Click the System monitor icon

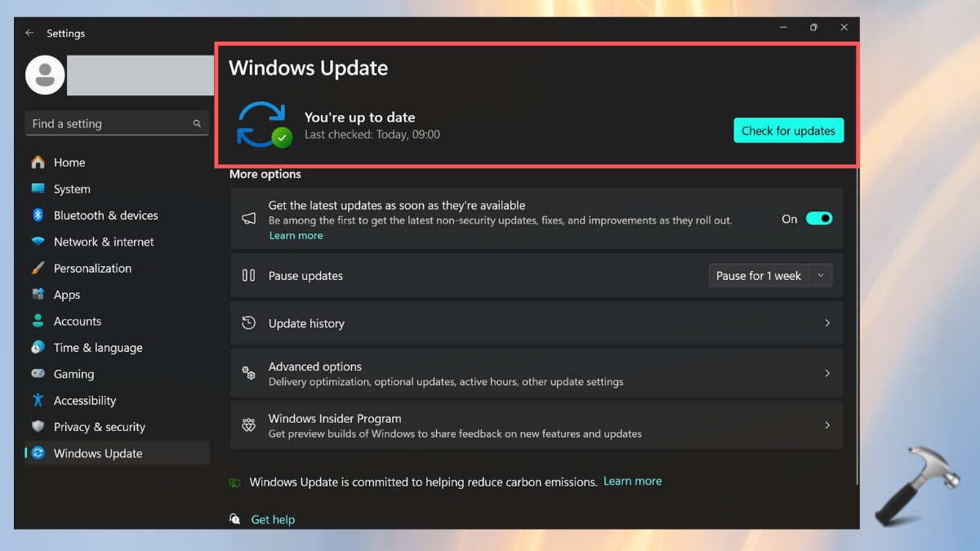click(x=38, y=189)
